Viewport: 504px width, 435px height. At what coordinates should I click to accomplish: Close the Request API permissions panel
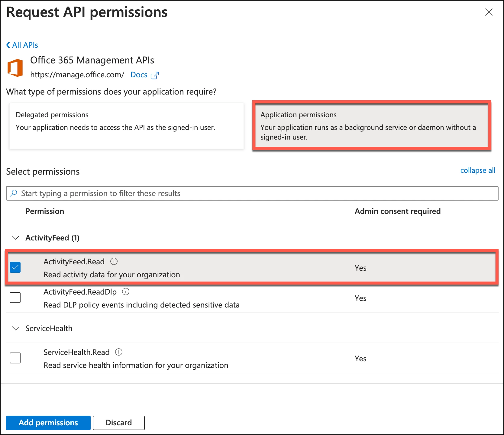489,12
